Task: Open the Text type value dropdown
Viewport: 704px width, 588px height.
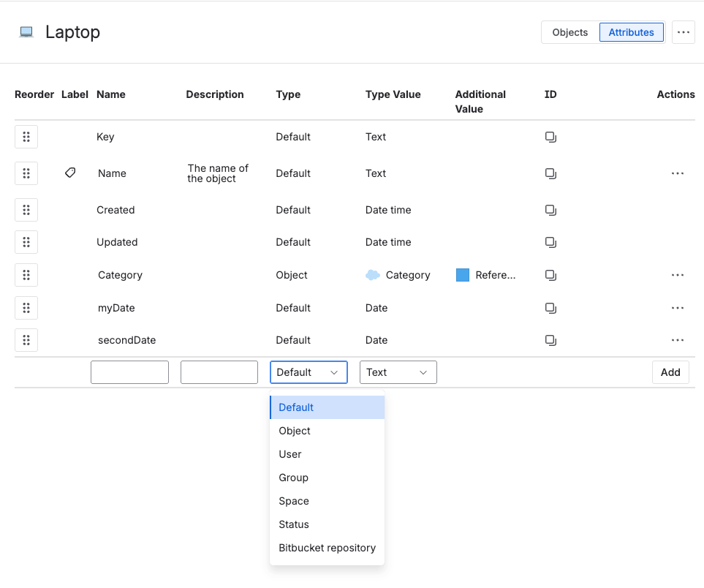Action: coord(398,372)
